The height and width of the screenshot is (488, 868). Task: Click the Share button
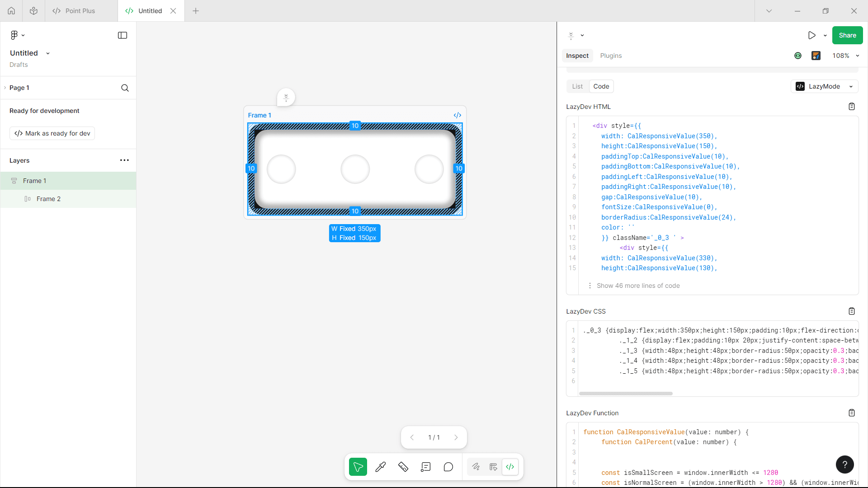click(x=847, y=35)
